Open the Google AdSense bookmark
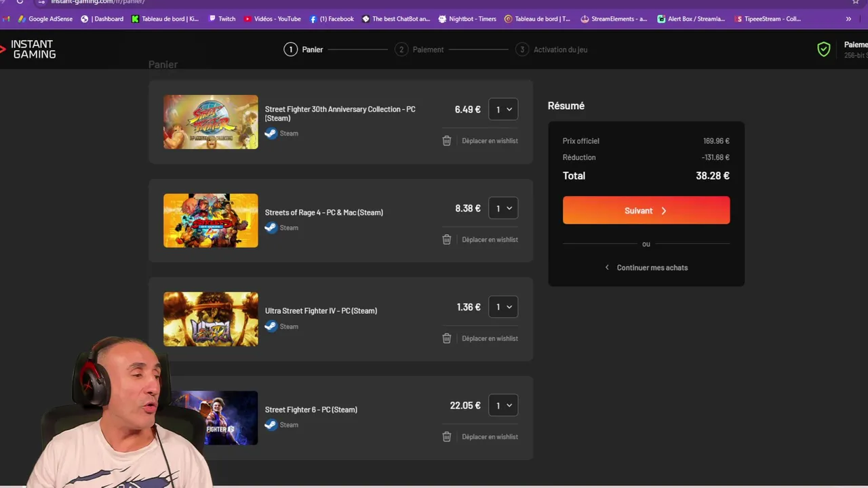The image size is (868, 488). pyautogui.click(x=45, y=19)
